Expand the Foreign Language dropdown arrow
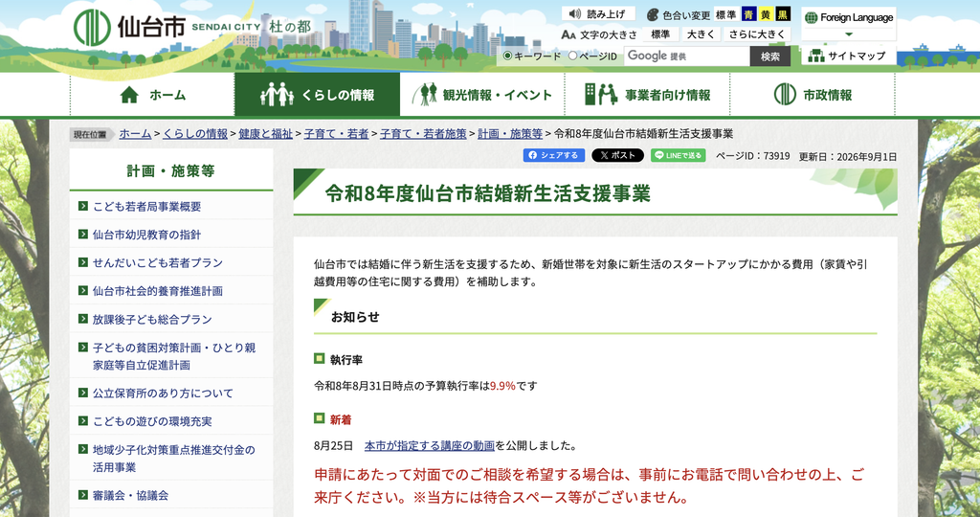 (848, 34)
